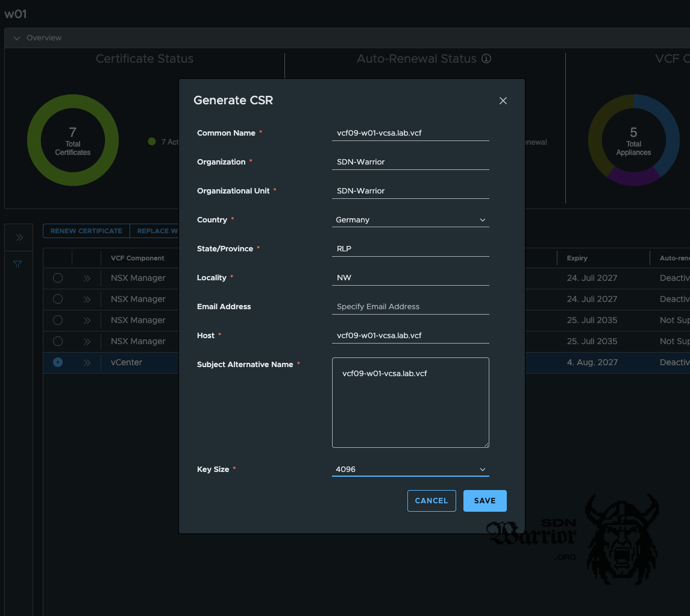
Task: Open the filter panel using the funnel icon
Action: [17, 264]
